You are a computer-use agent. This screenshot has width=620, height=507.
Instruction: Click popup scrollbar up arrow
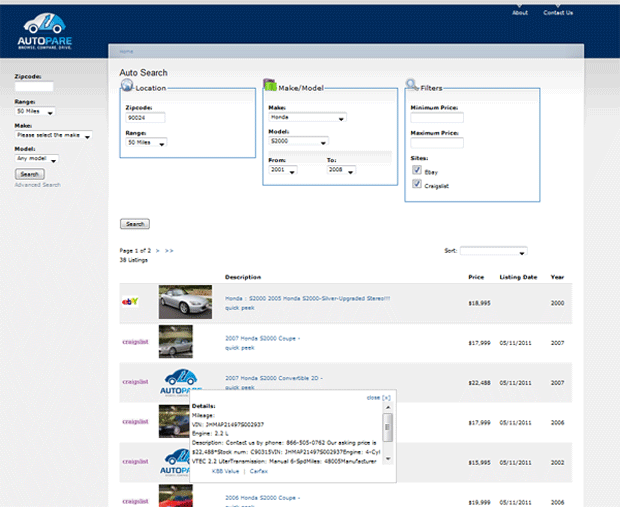pyautogui.click(x=388, y=407)
